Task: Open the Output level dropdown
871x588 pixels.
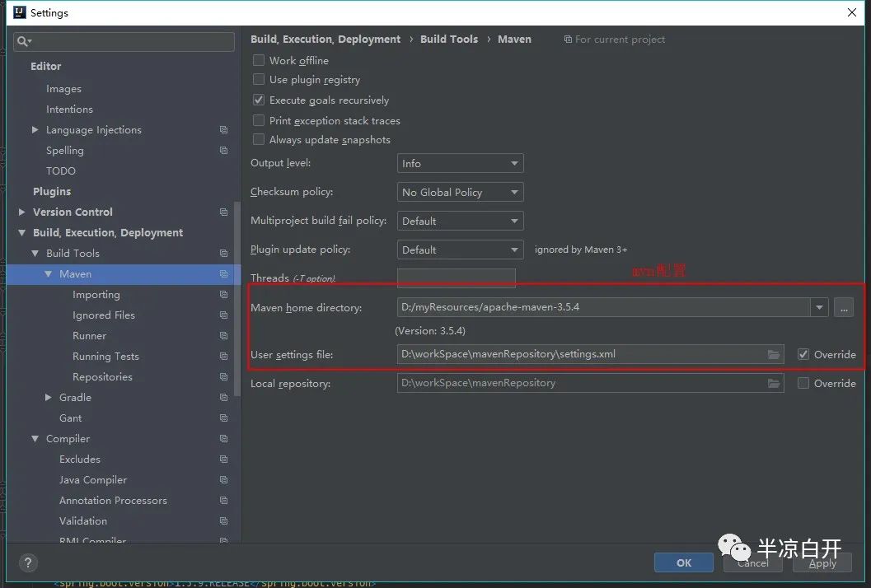Action: click(460, 163)
